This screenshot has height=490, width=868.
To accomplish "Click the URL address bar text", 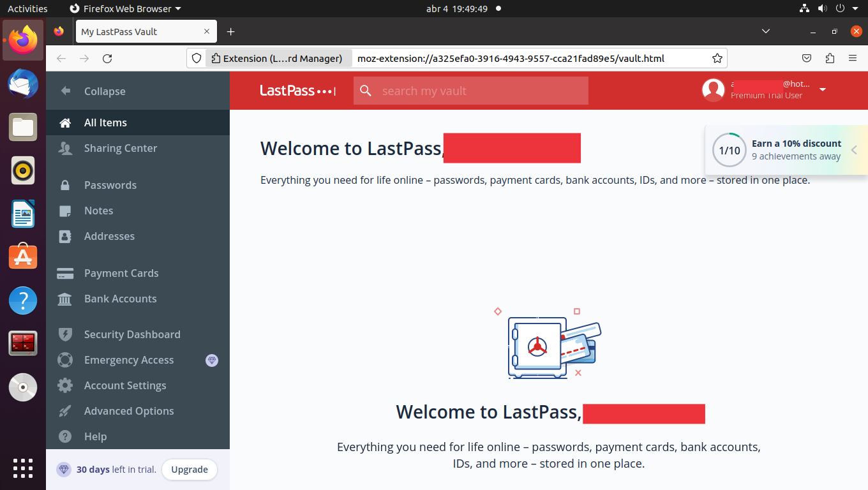I will click(511, 58).
